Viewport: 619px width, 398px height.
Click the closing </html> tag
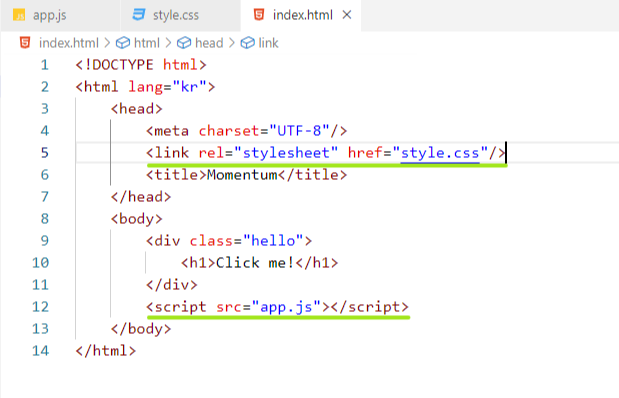tap(106, 351)
